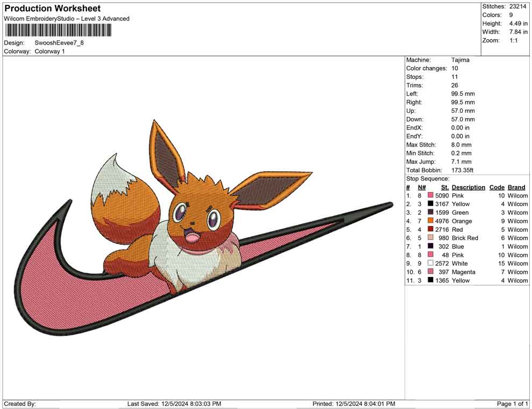
Task: Select the Max Stitch value 8.0 mm
Action: pyautogui.click(x=461, y=145)
